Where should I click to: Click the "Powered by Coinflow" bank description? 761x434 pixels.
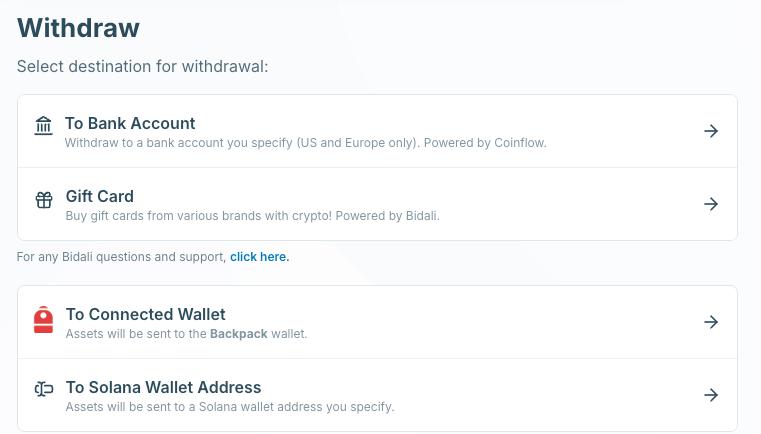coord(305,143)
